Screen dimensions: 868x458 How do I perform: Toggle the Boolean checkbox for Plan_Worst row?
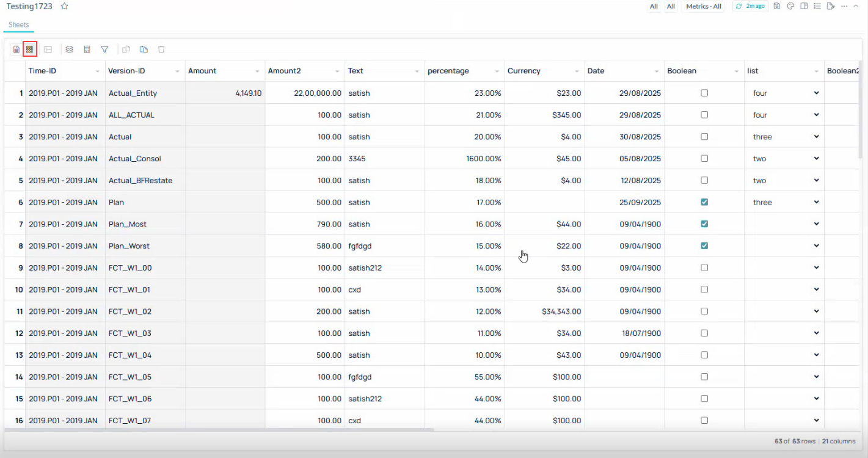(x=704, y=245)
